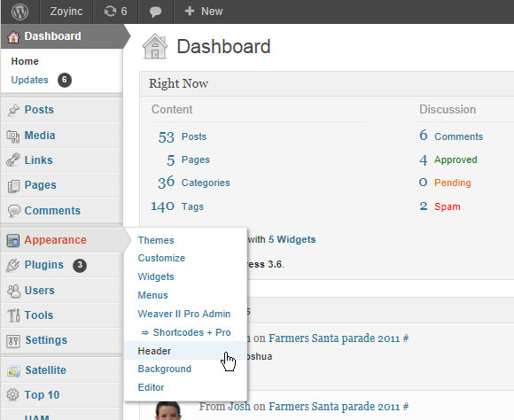This screenshot has height=420, width=514.
Task: Choose Background from Appearance flyout
Action: 164,369
